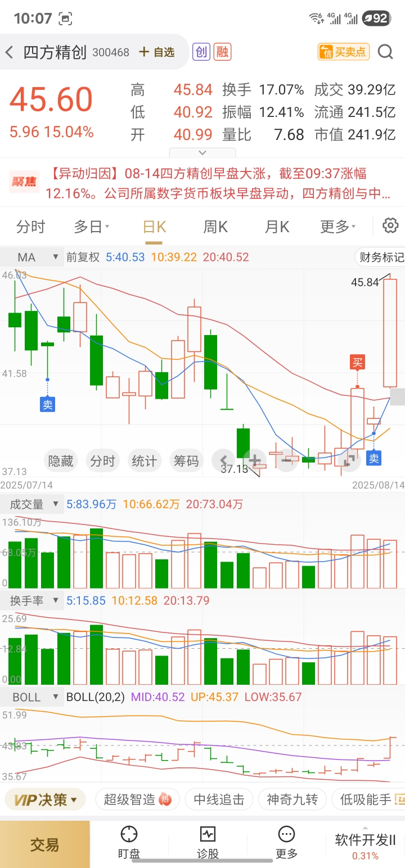Expand chart to fullscreen icon
Image resolution: width=405 pixels, height=868 pixels.
[349, 461]
